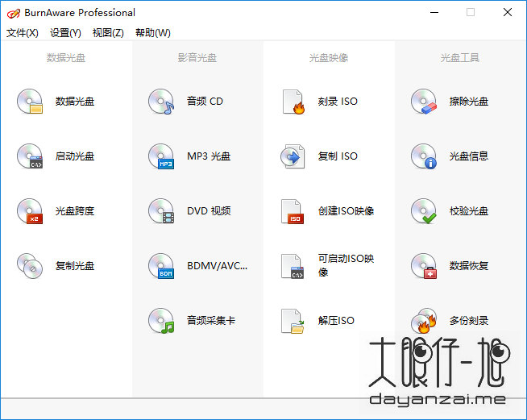The width and height of the screenshot is (527, 420).
Task: Click the 影音光盘 column header
Action: [x=197, y=58]
